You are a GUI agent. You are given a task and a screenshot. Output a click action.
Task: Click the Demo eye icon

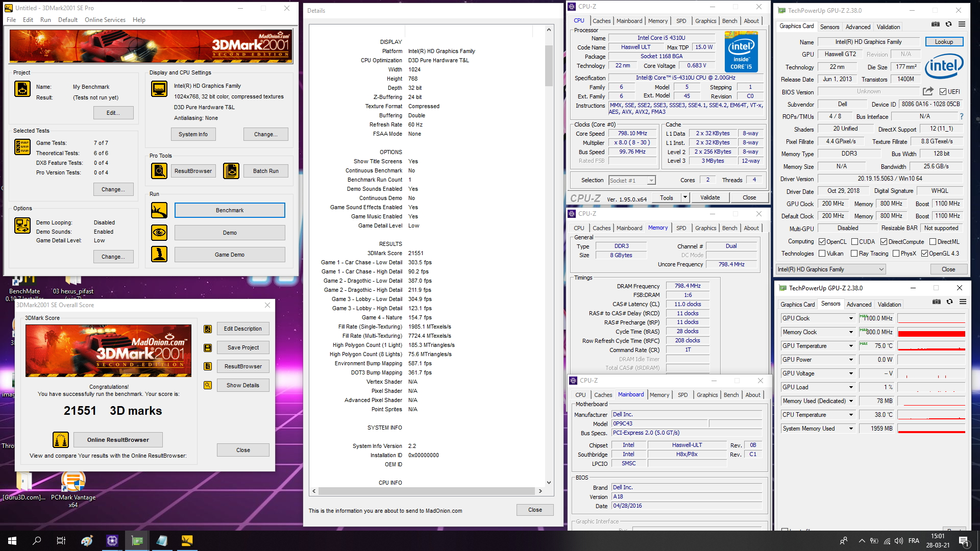click(159, 233)
